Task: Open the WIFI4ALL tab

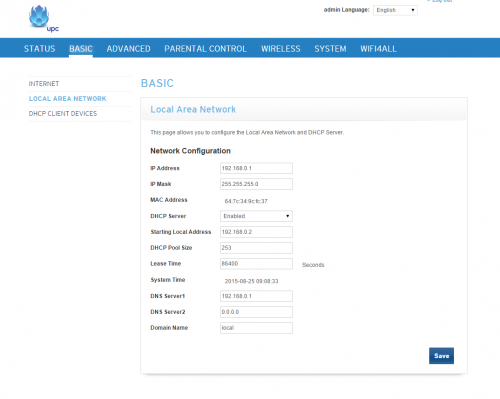Action: coord(378,49)
